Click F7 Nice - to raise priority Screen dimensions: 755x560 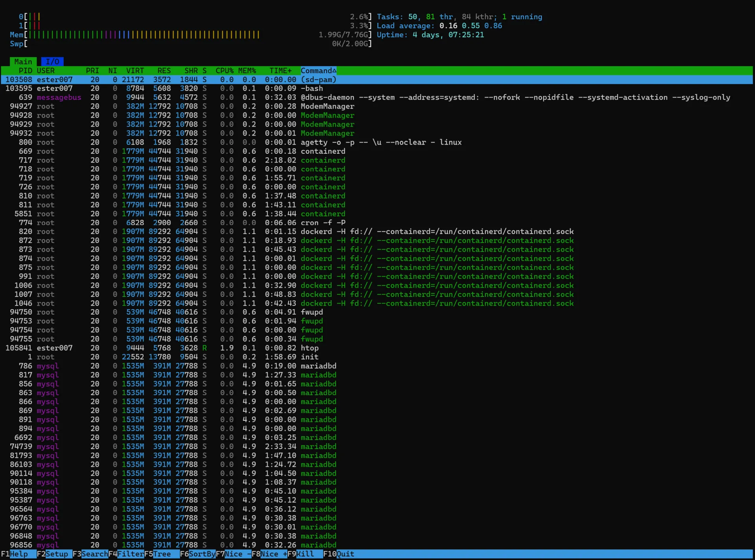coord(234,554)
